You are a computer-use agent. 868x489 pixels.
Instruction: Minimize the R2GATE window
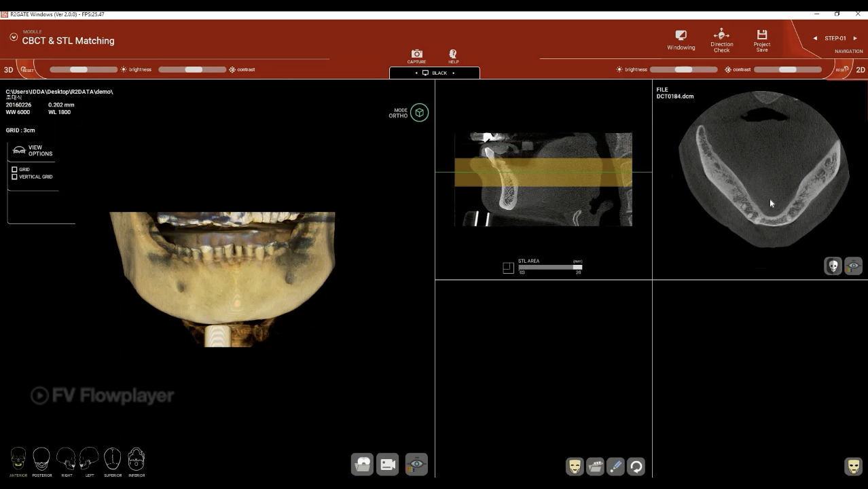pyautogui.click(x=816, y=14)
